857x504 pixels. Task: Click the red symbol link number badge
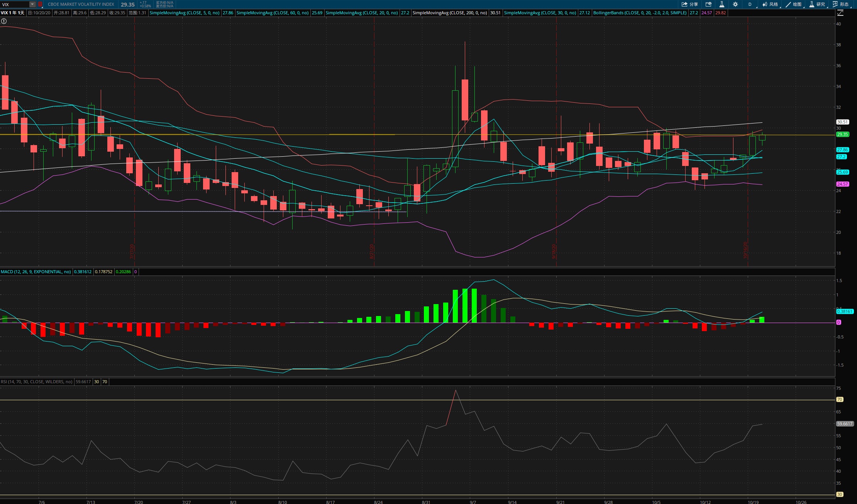pyautogui.click(x=40, y=4)
